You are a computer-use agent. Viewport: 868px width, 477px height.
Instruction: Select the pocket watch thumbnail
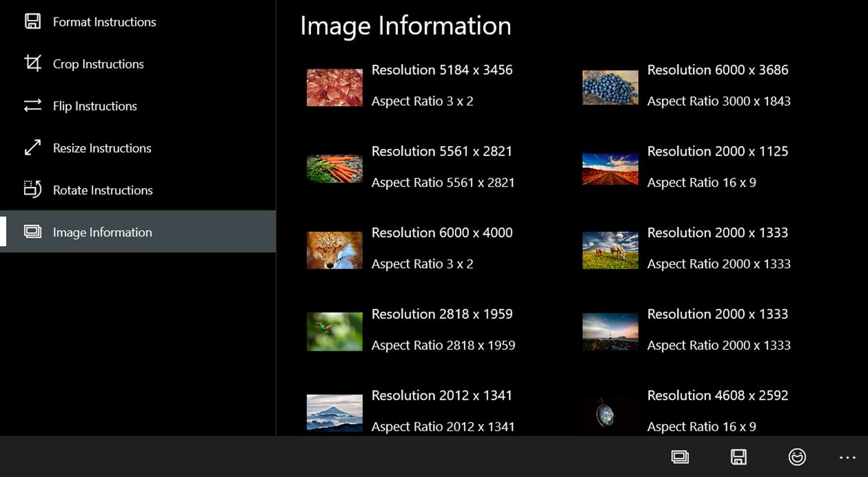tap(610, 413)
